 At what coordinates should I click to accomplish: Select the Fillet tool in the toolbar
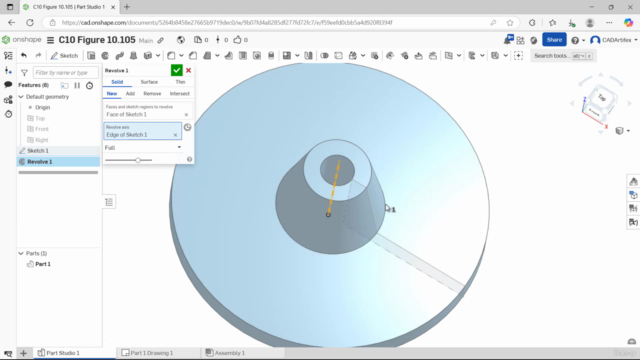(171, 56)
